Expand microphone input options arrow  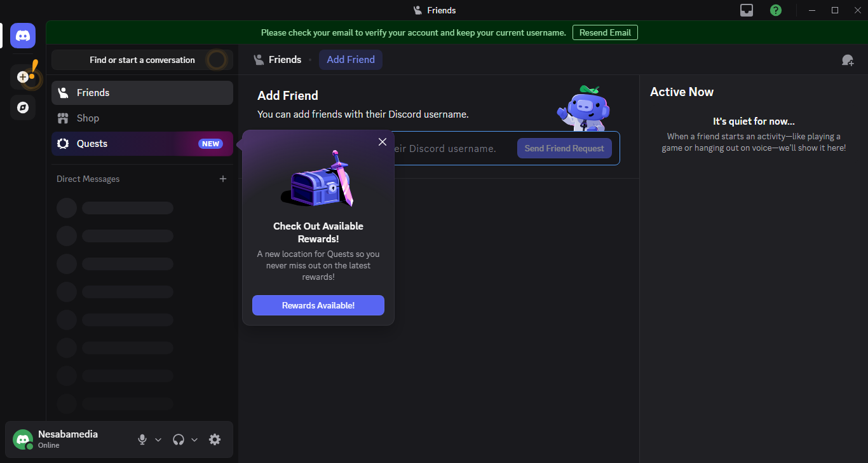[x=158, y=439]
